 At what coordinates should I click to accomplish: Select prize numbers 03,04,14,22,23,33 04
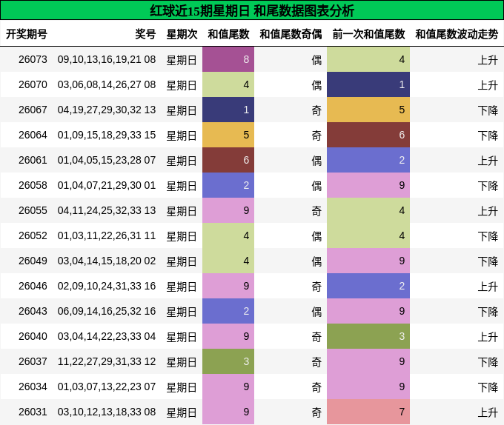[107, 336]
